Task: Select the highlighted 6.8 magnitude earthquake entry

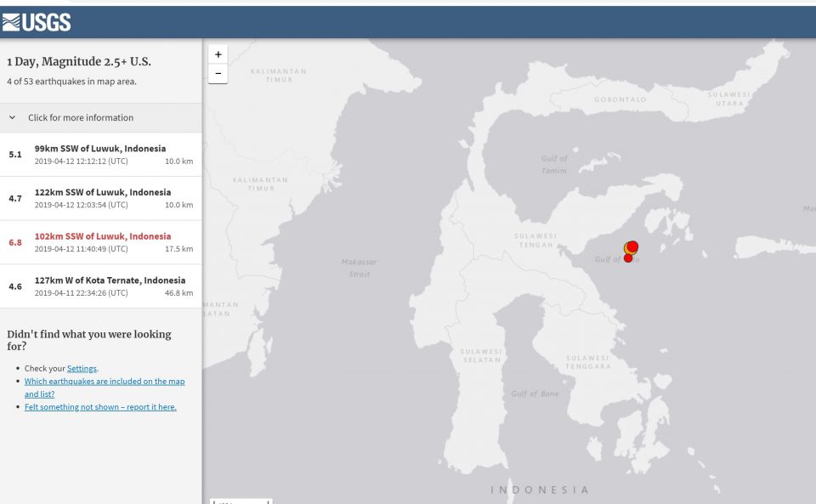Action: tap(100, 242)
